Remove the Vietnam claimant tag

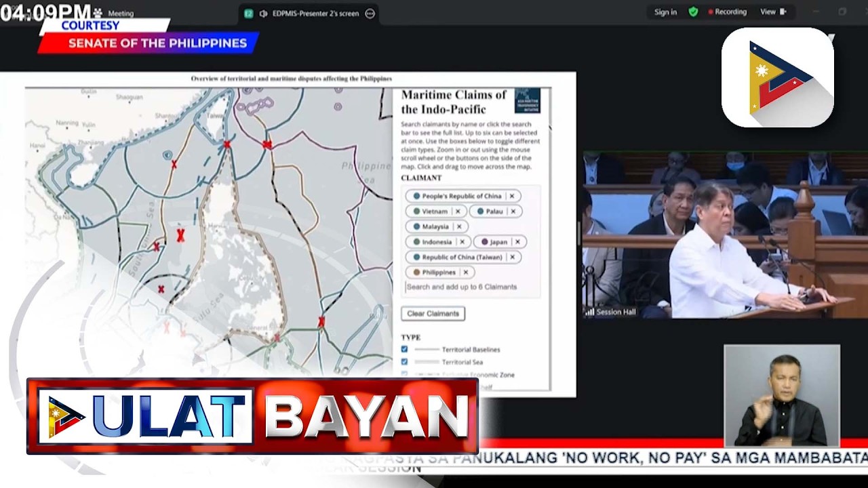(458, 211)
